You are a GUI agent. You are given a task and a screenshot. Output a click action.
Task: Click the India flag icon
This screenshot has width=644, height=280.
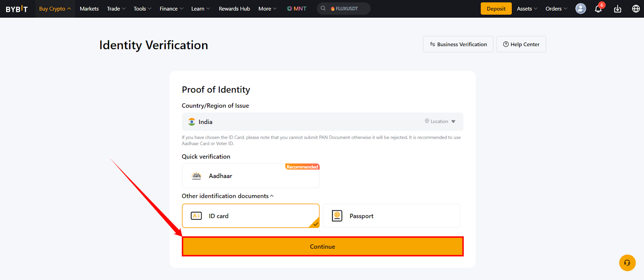coord(192,121)
